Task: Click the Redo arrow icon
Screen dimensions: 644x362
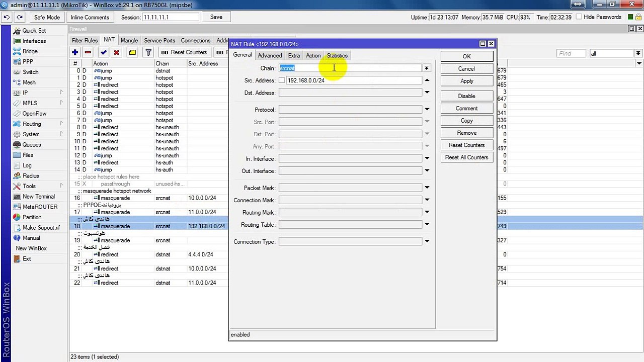Action: point(20,17)
